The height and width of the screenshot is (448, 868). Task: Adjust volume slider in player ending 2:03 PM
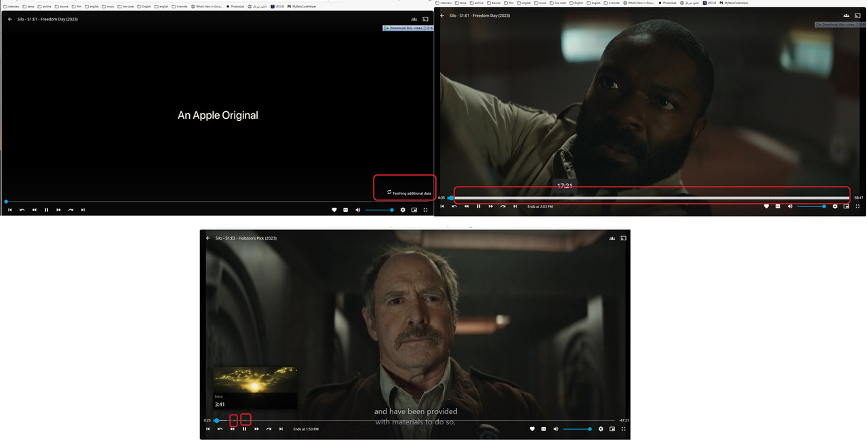point(812,206)
